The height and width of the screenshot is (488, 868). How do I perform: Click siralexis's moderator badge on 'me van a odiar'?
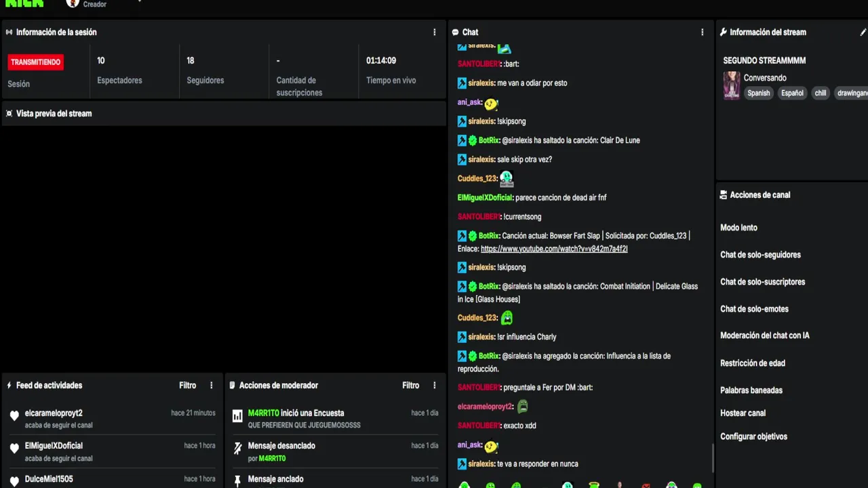click(462, 83)
